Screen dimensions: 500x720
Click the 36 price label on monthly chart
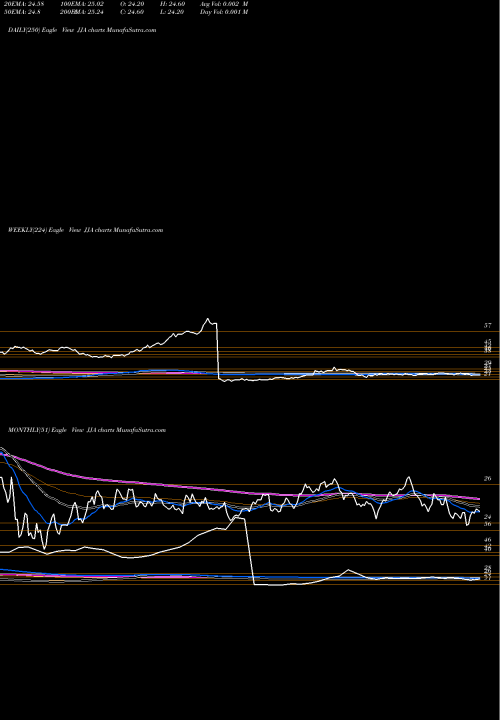pos(488,524)
